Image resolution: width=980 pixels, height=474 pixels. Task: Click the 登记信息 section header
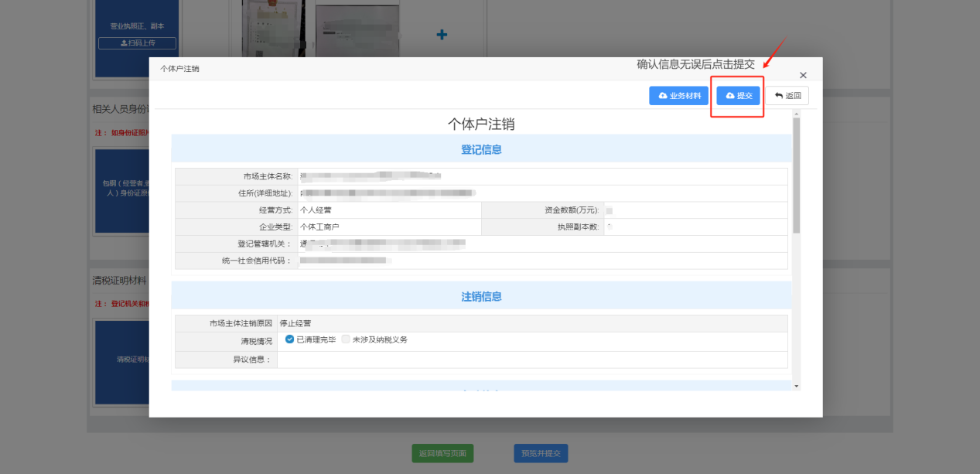tap(481, 149)
